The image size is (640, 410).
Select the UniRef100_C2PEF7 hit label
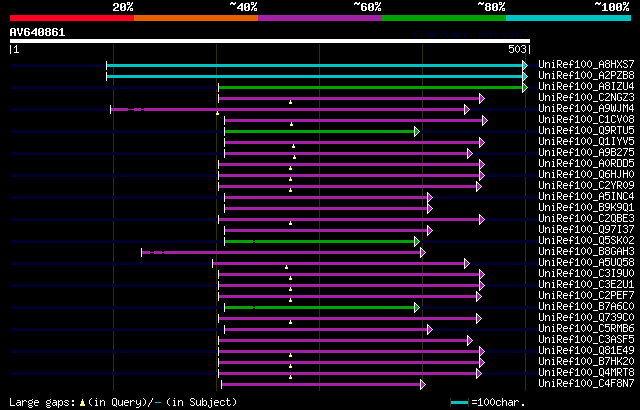click(586, 296)
